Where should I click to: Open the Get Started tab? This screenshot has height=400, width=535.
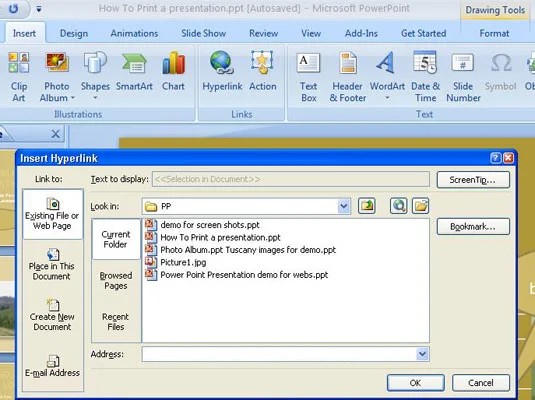(423, 33)
